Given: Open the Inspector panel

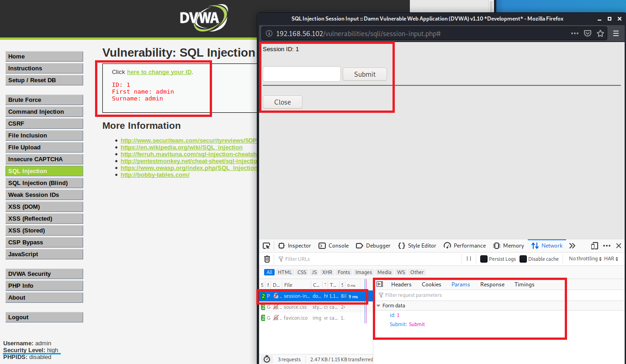Looking at the screenshot, I should (x=295, y=246).
